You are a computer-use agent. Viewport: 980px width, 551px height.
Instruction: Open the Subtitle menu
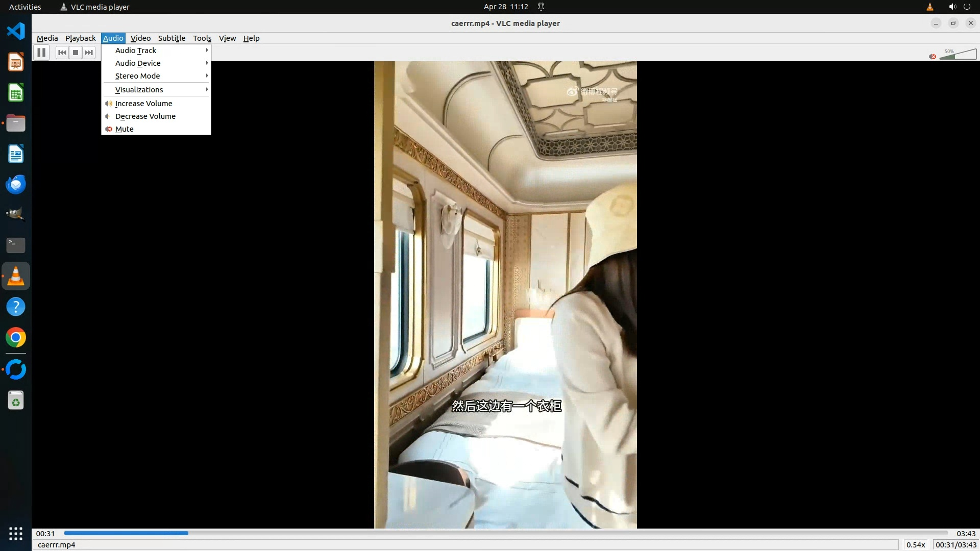coord(171,38)
